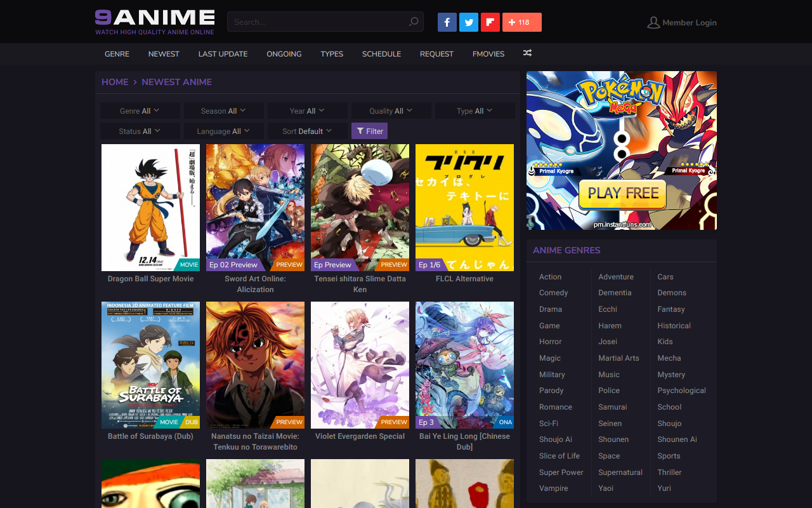
Task: Click the Flipboard share icon
Action: (490, 22)
